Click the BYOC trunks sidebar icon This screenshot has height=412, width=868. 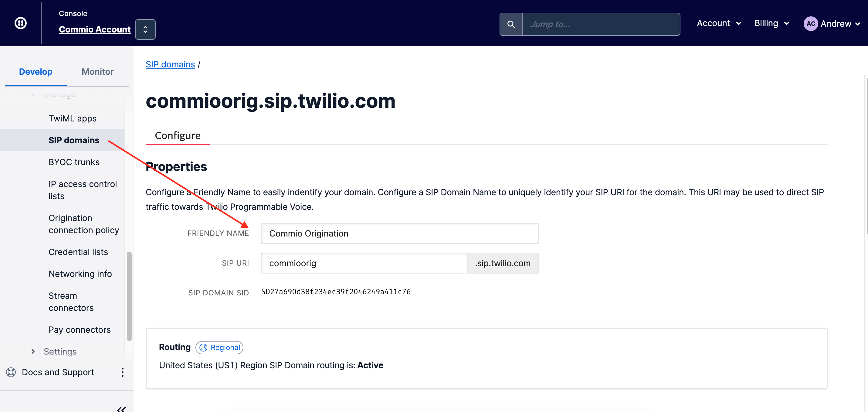coord(74,162)
